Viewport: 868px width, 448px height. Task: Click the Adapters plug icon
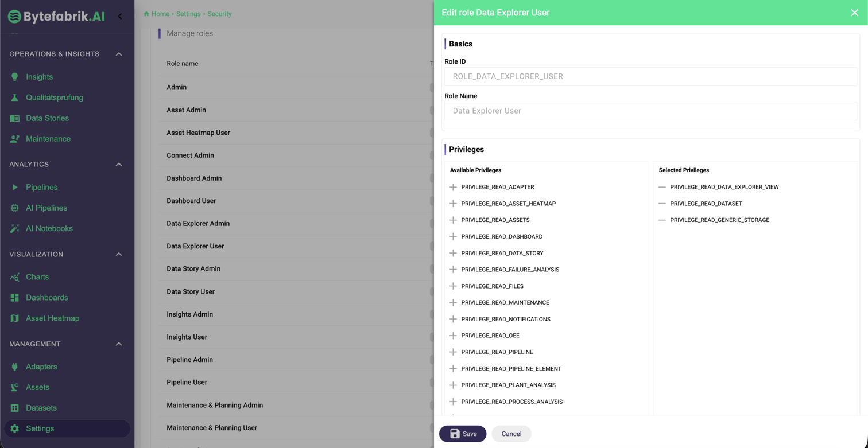(x=15, y=367)
